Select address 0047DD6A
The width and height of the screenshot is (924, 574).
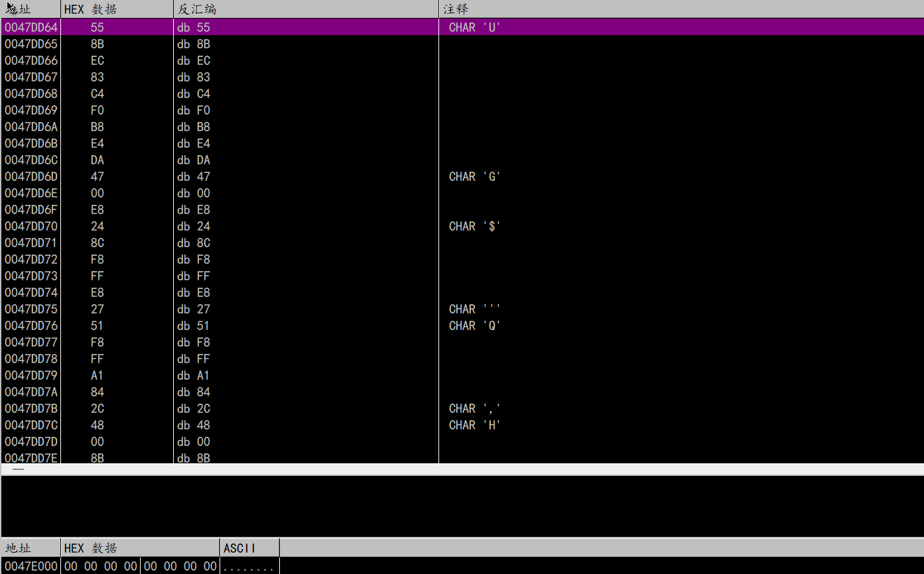(31, 127)
